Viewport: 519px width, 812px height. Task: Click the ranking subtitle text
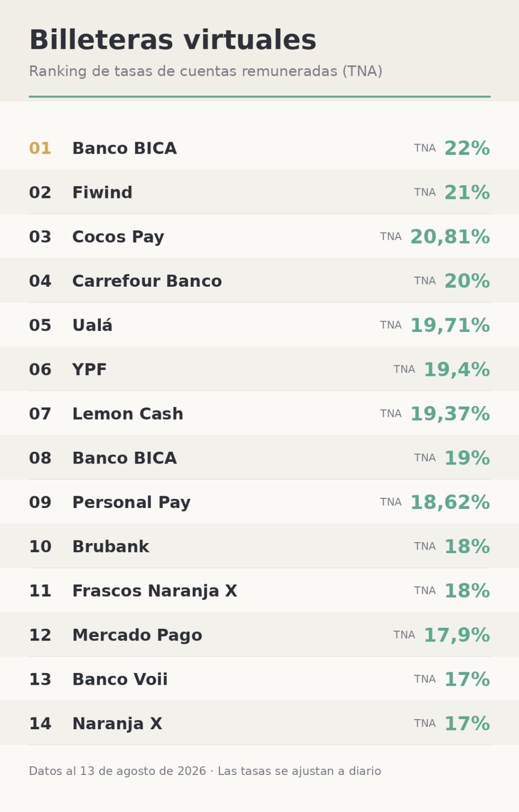(x=205, y=71)
